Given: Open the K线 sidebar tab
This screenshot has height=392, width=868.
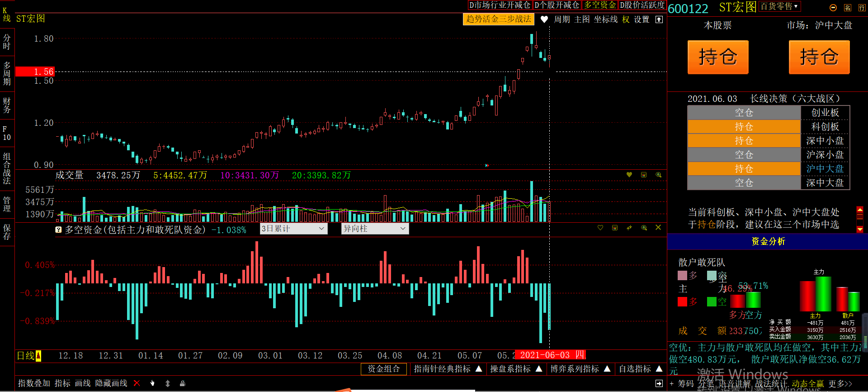Looking at the screenshot, I should tap(7, 14).
